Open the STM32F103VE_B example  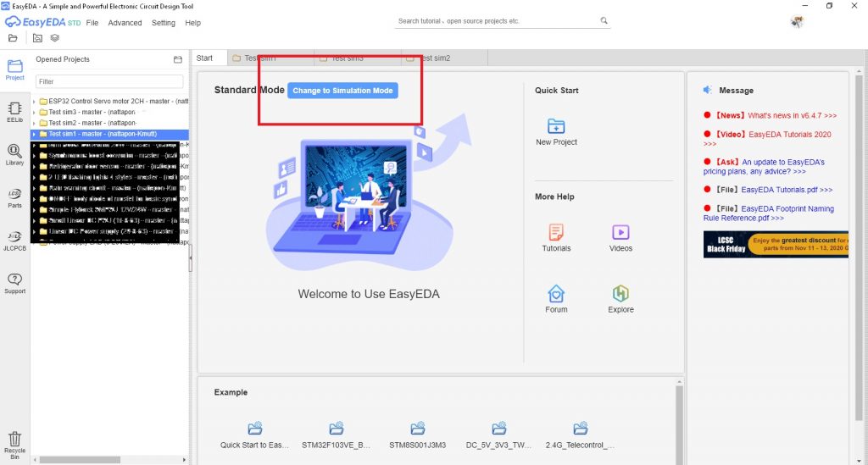pyautogui.click(x=336, y=435)
